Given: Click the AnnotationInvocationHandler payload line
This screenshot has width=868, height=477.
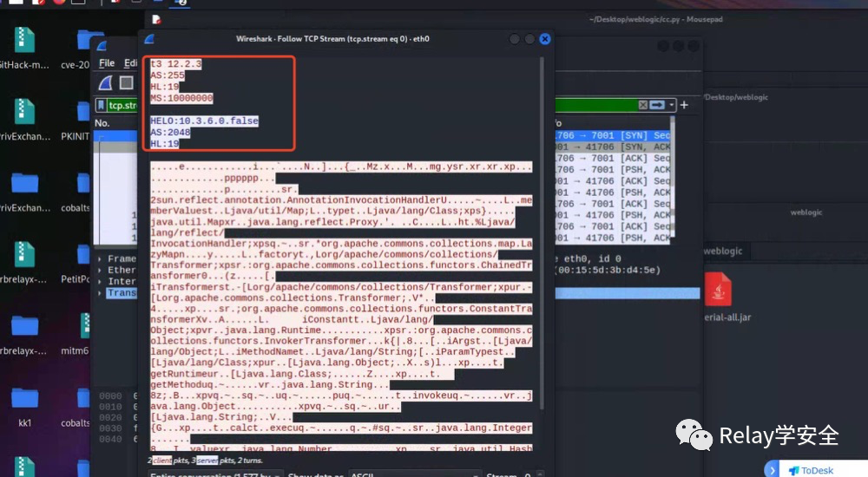Looking at the screenshot, I should [341, 199].
